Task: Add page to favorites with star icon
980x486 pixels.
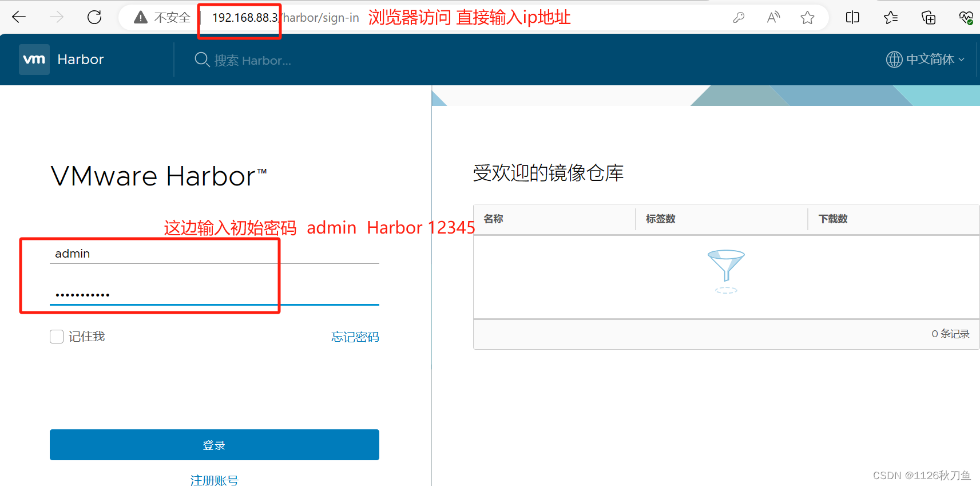Action: pyautogui.click(x=807, y=18)
